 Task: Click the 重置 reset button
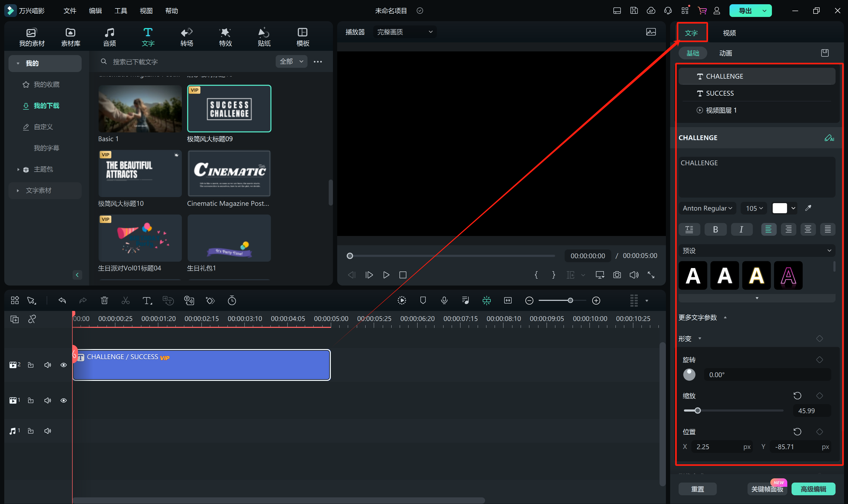tap(697, 489)
